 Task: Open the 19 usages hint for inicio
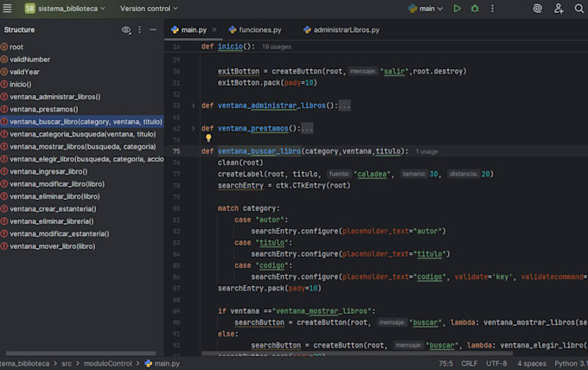coord(277,47)
